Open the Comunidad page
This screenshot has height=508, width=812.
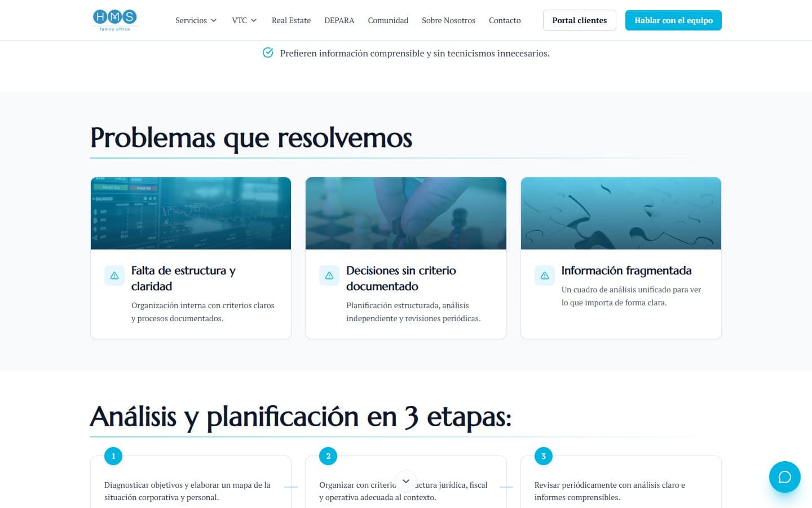point(388,20)
